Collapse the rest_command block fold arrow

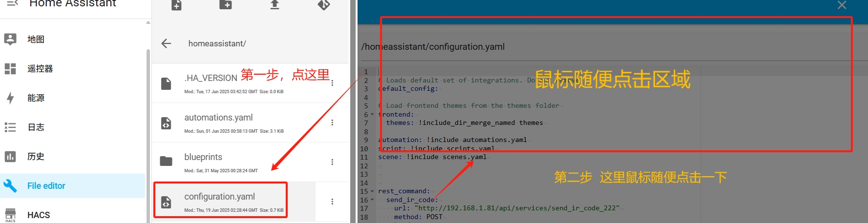372,191
